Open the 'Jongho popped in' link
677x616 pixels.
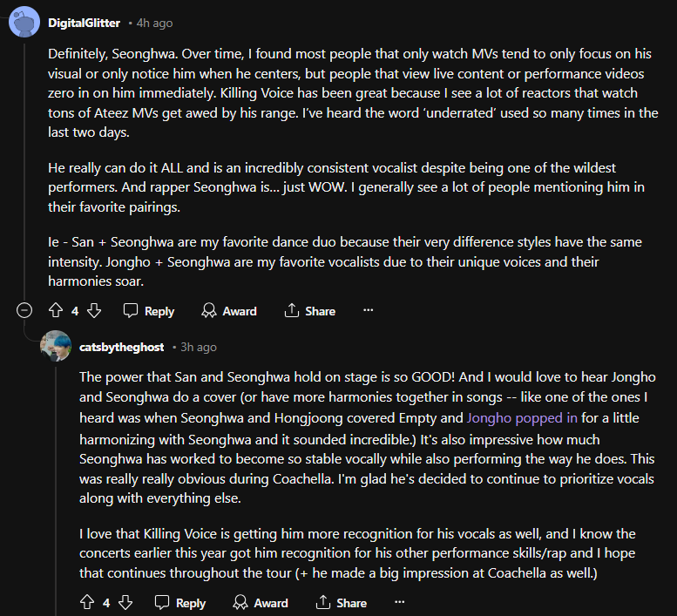pyautogui.click(x=510, y=419)
